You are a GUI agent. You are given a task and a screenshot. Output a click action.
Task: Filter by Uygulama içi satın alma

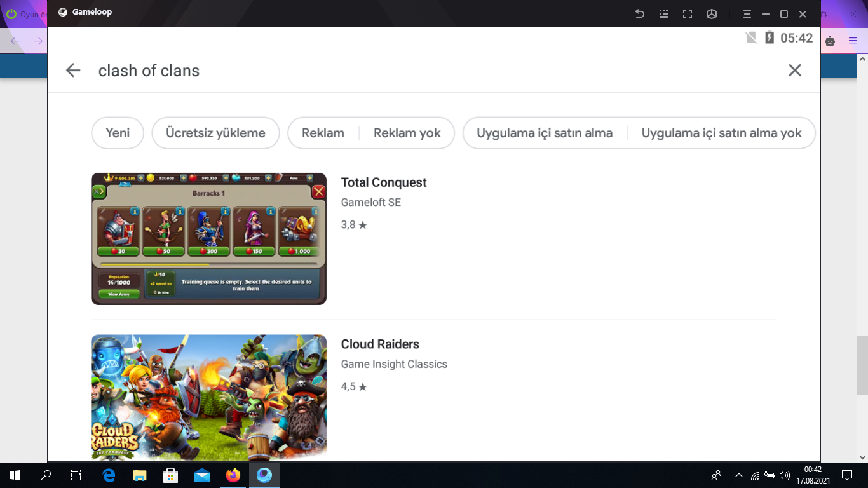click(545, 133)
